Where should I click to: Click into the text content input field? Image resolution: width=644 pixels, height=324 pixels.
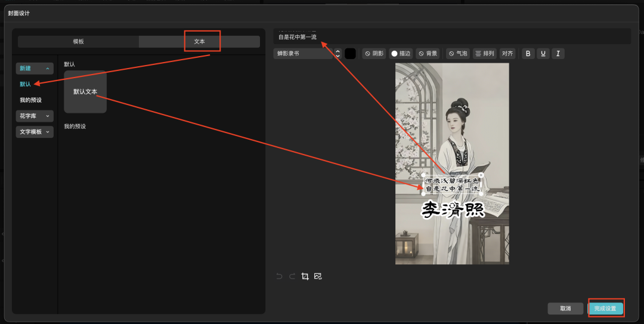pyautogui.click(x=452, y=36)
